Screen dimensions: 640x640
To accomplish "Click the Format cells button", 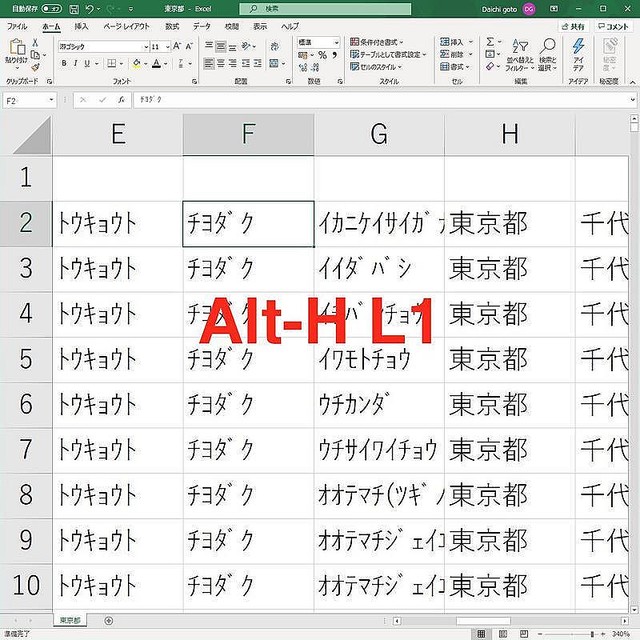I will (x=454, y=67).
